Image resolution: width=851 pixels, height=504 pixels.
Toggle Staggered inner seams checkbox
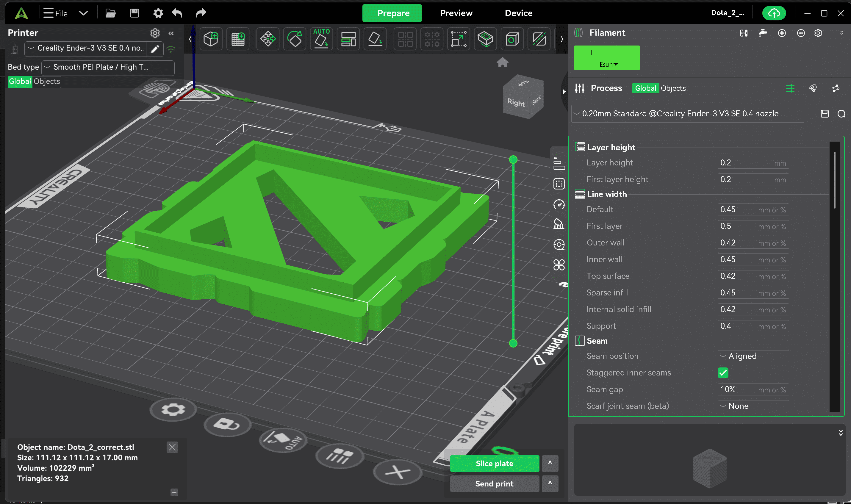pyautogui.click(x=723, y=373)
